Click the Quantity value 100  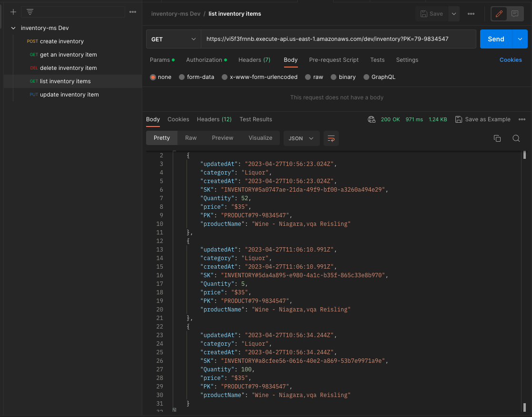[246, 369]
